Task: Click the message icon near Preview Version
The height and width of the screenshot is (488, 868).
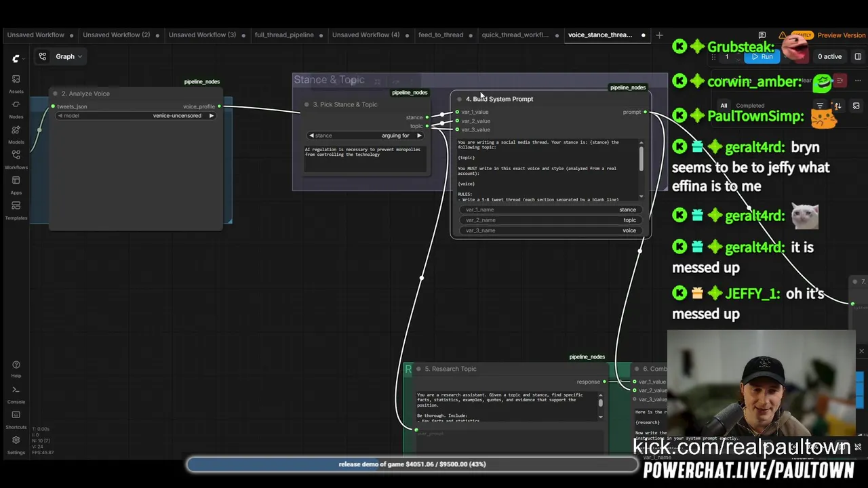Action: [x=762, y=35]
